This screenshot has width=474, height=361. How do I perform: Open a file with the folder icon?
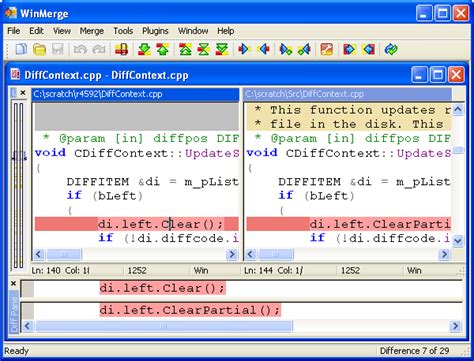pyautogui.click(x=39, y=50)
